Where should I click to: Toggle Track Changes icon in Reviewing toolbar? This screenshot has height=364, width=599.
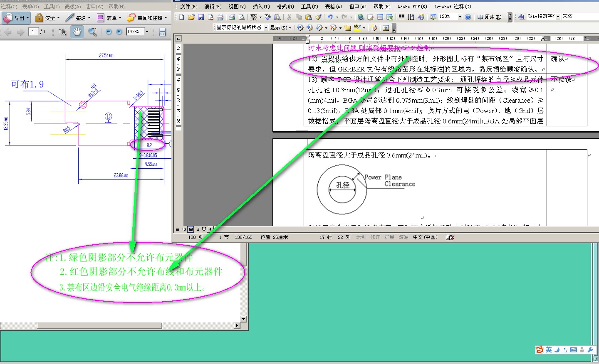click(x=374, y=28)
